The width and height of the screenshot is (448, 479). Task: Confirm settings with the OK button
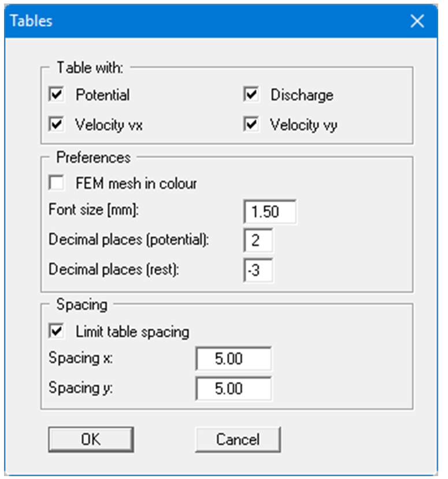click(90, 440)
